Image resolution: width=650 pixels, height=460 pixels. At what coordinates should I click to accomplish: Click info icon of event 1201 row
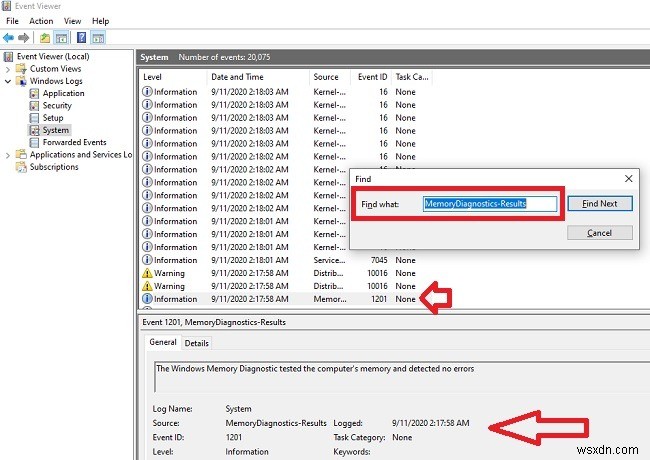click(x=147, y=299)
